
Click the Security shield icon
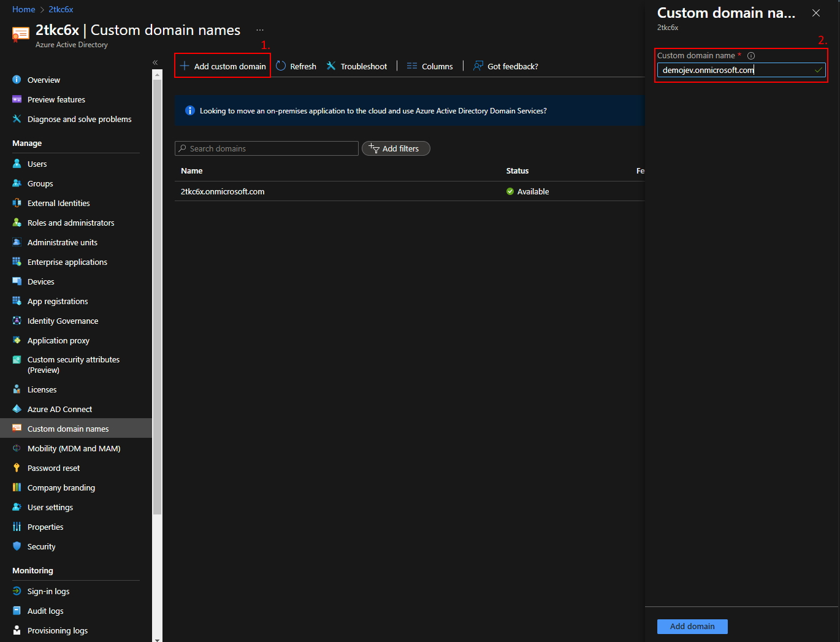pos(17,546)
